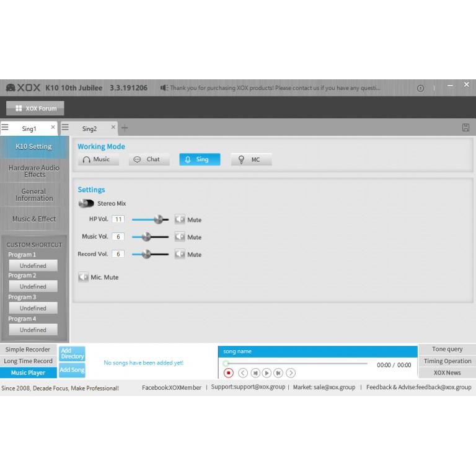Select Chat working mode
Image resolution: width=476 pixels, height=476 pixels.
[149, 159]
